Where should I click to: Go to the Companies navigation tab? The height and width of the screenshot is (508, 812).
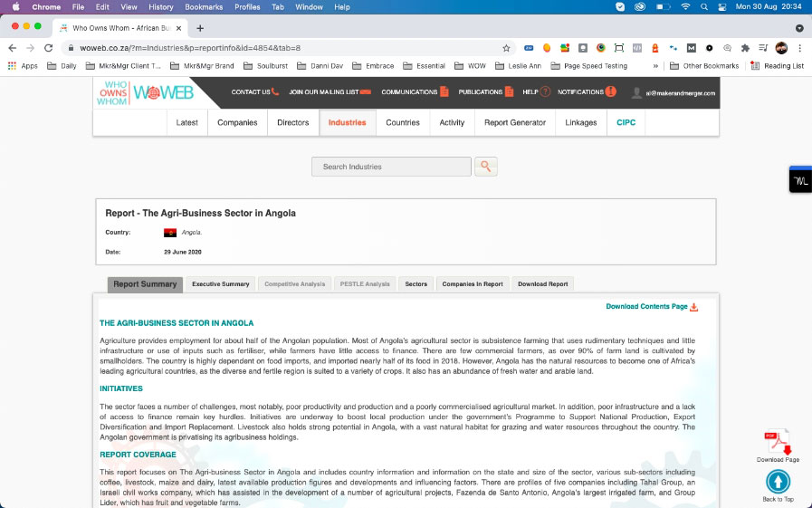[x=237, y=123]
